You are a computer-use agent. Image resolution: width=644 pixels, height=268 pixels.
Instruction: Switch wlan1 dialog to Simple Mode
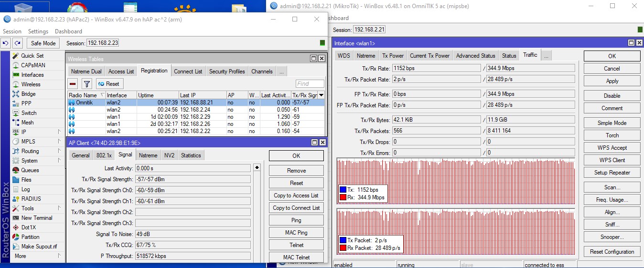pyautogui.click(x=612, y=123)
